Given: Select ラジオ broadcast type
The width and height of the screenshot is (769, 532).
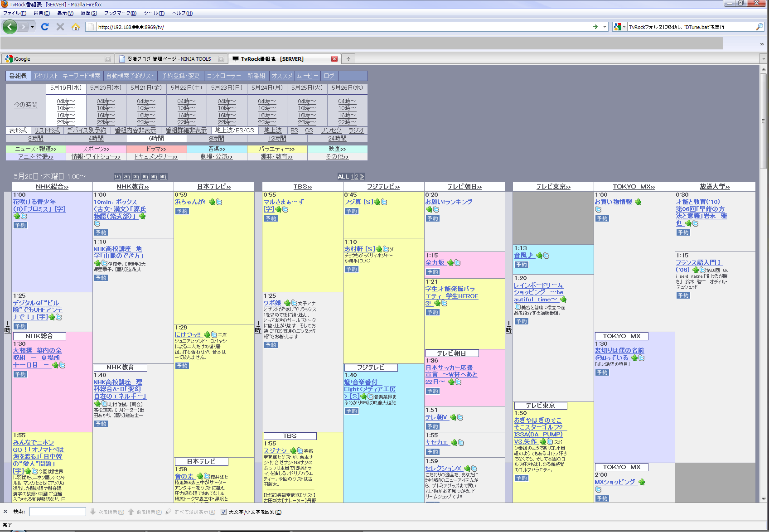Looking at the screenshot, I should pos(356,130).
